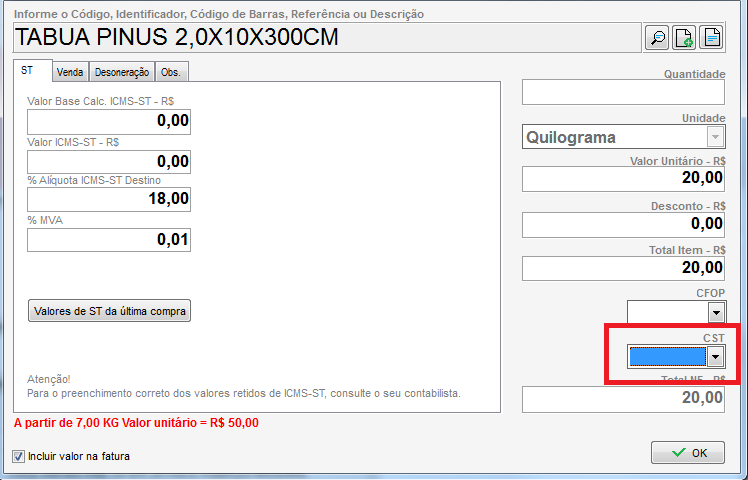Click the % MVA input field
Image resolution: width=748 pixels, height=480 pixels.
click(108, 240)
